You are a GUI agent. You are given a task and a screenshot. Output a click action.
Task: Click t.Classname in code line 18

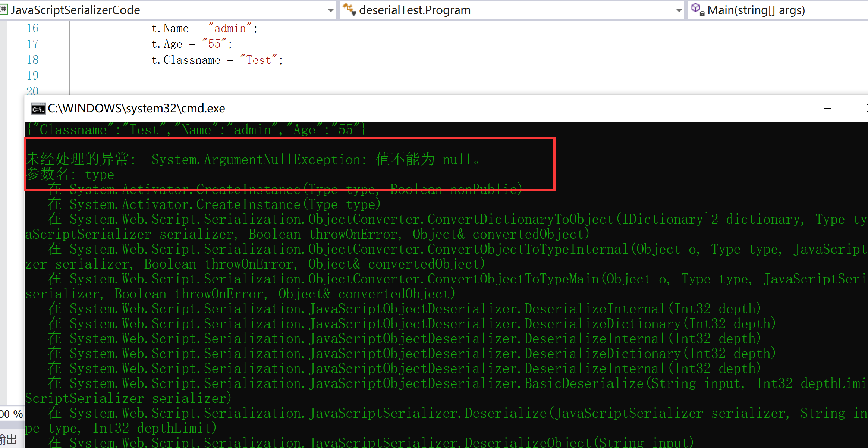tap(186, 60)
